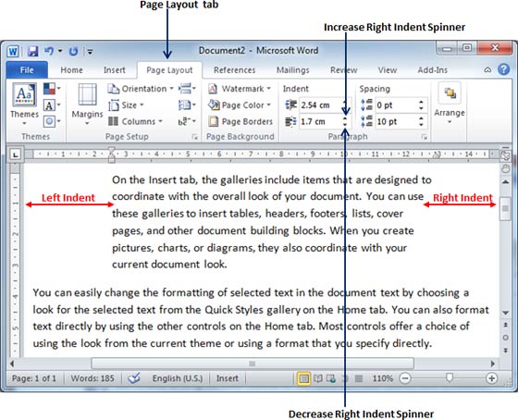Click the Words: 185 count

[92, 378]
